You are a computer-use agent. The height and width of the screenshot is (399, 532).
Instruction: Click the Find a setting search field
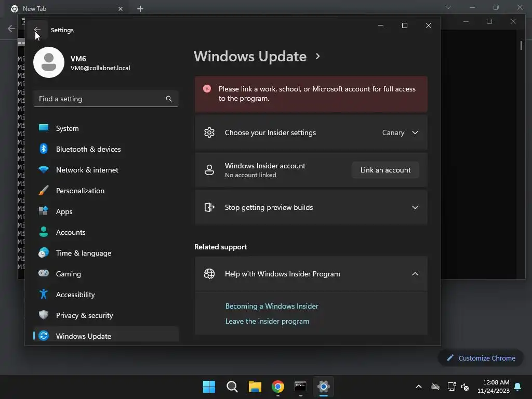106,99
